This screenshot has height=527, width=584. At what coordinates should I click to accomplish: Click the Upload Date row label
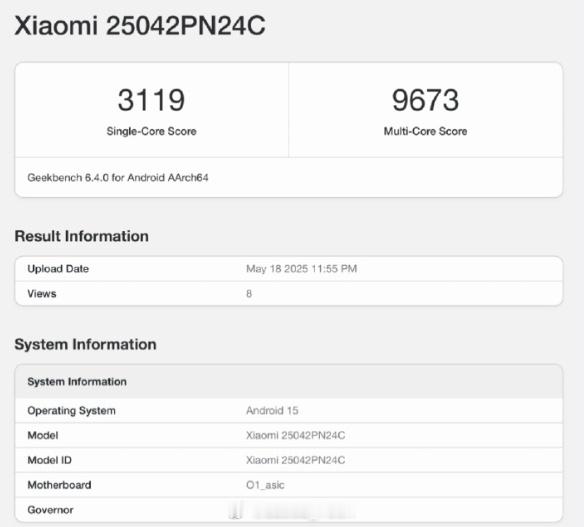pos(58,269)
